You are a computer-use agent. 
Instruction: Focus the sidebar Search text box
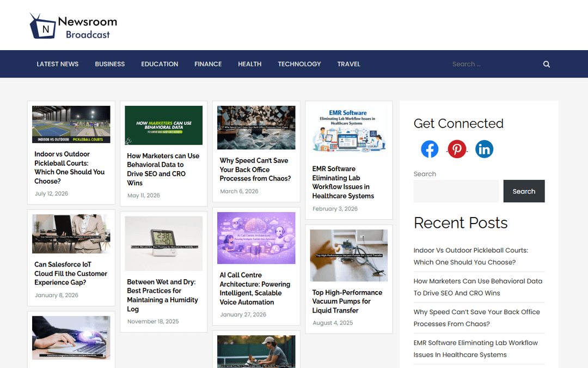pyautogui.click(x=456, y=191)
